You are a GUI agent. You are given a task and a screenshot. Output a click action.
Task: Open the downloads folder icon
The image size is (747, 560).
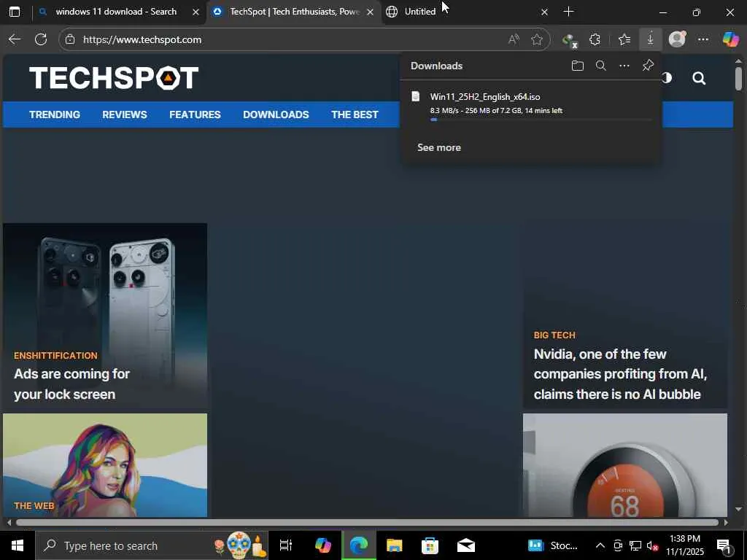point(578,66)
